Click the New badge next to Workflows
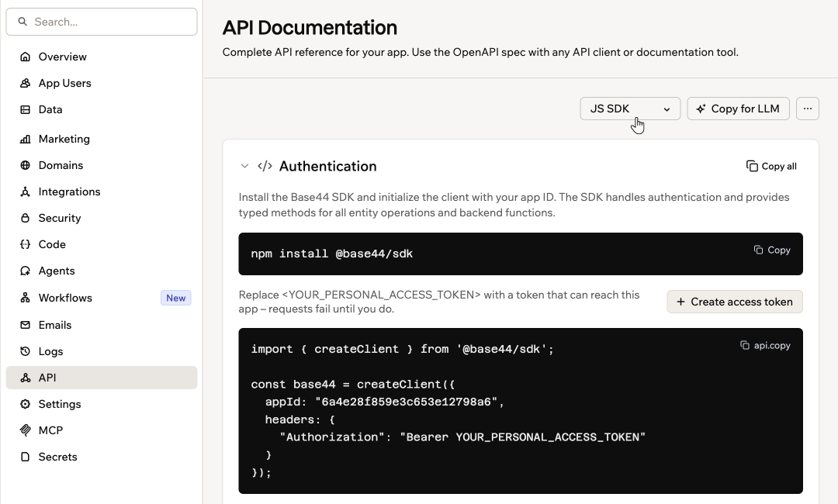Image resolution: width=838 pixels, height=504 pixels. [x=176, y=298]
